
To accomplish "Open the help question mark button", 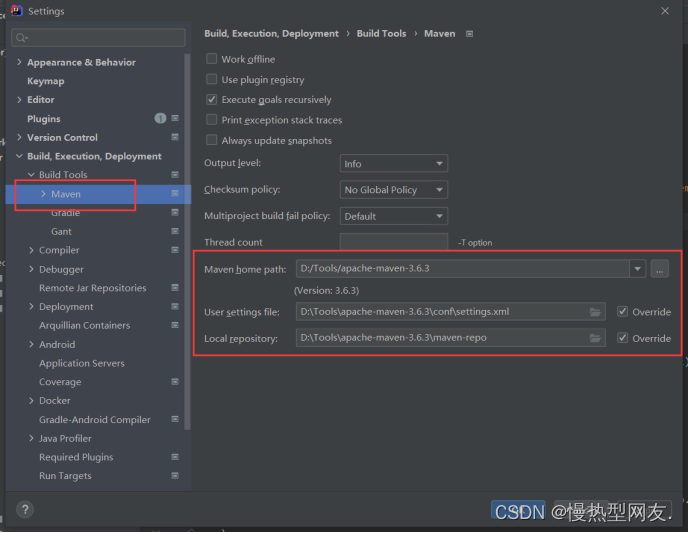I will click(x=25, y=509).
